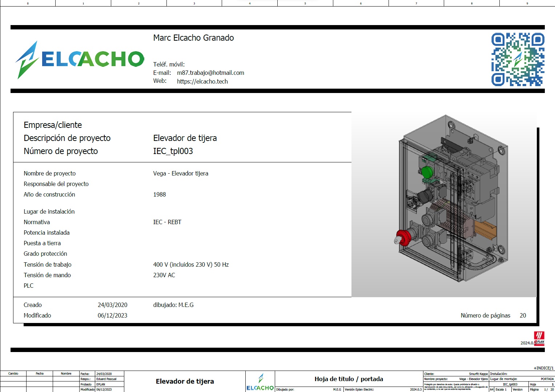Click the black selector switch in 3D model
Image resolution: width=555 pixels, height=392 pixels.
tap(424, 196)
